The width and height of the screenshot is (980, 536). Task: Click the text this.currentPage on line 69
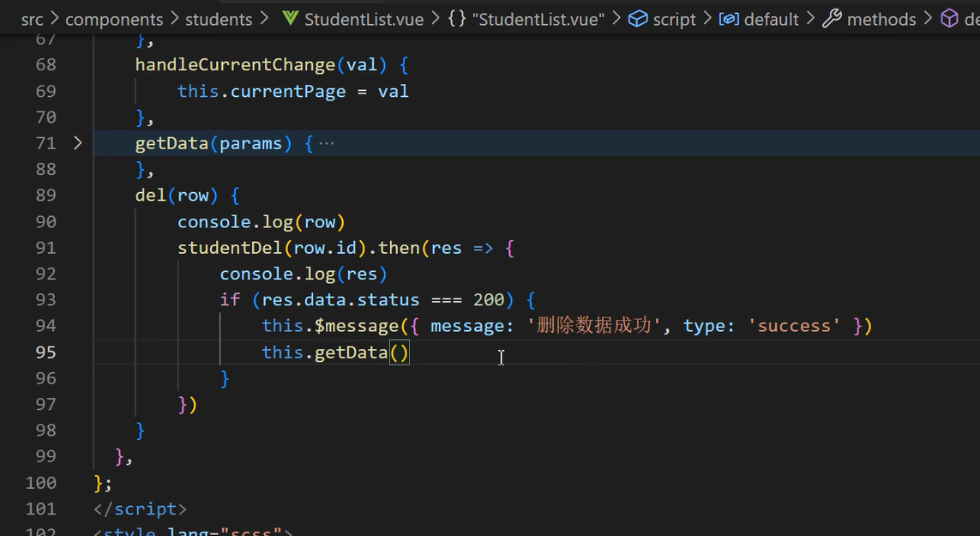pyautogui.click(x=262, y=91)
